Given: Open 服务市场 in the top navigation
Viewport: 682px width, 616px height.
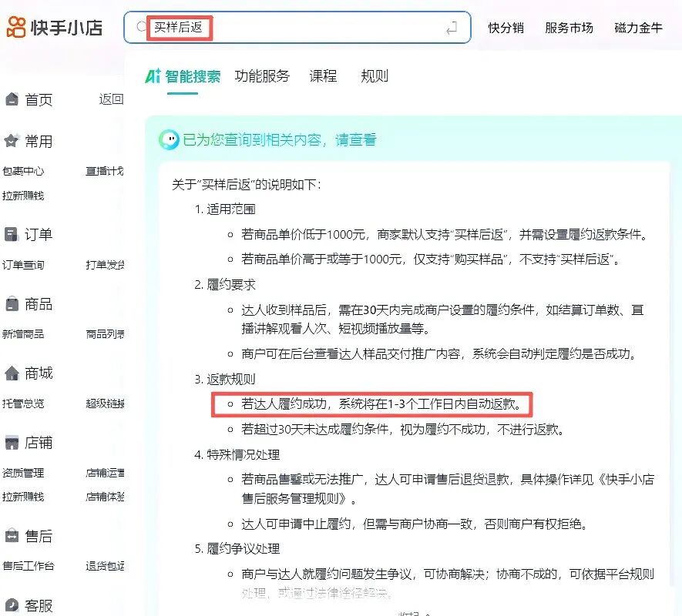Looking at the screenshot, I should [569, 28].
